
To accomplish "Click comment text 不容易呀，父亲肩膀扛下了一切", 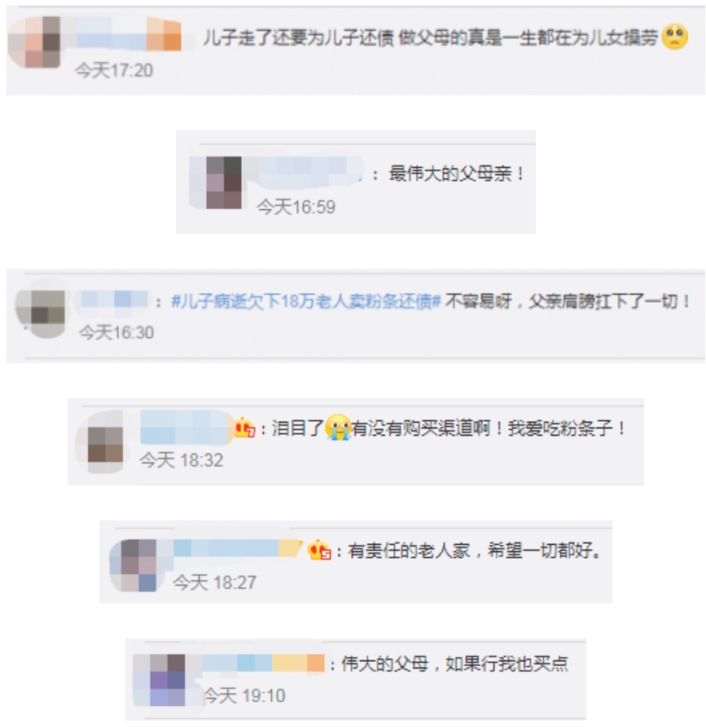I will [x=568, y=302].
